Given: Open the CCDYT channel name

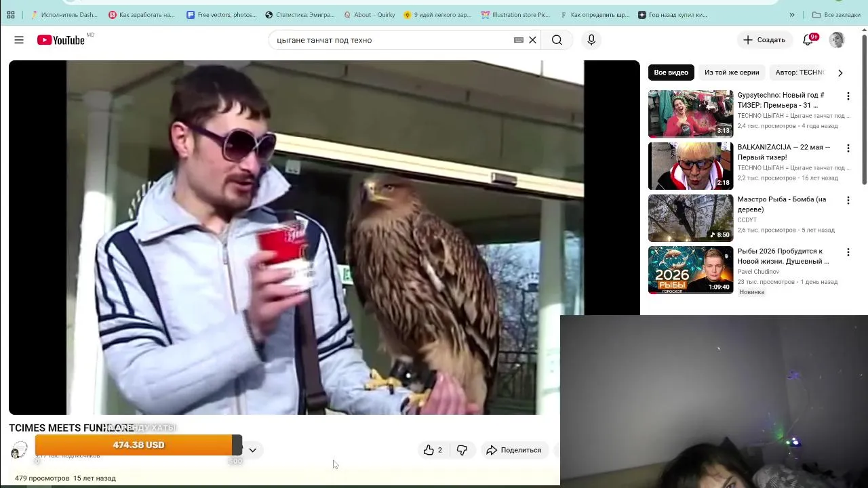Looking at the screenshot, I should 747,220.
